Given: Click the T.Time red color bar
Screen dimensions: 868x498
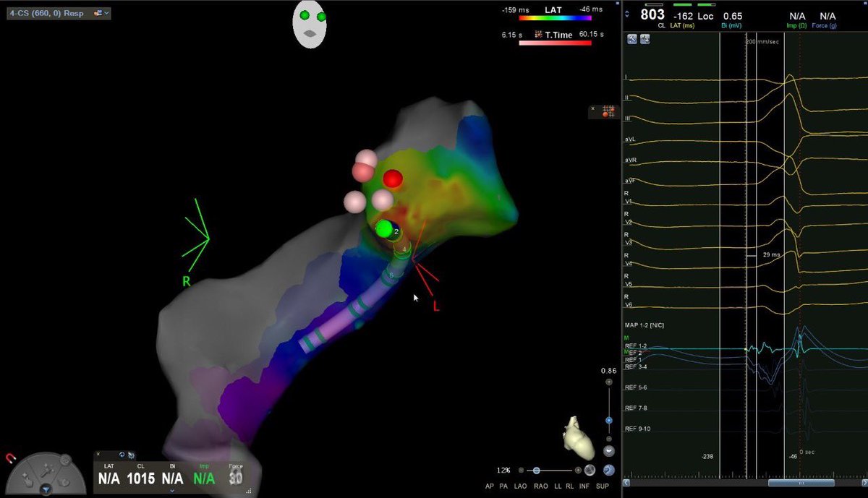Looking at the screenshot, I should point(555,43).
